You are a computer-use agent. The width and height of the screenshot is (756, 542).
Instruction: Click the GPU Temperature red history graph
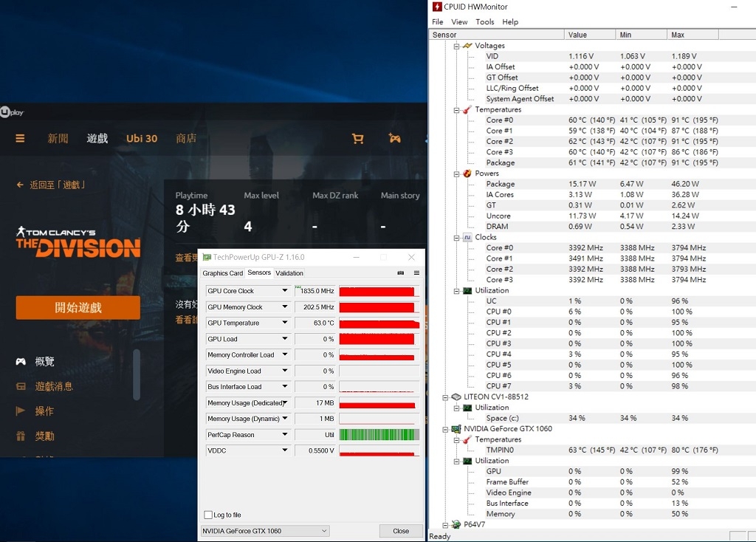tap(379, 323)
